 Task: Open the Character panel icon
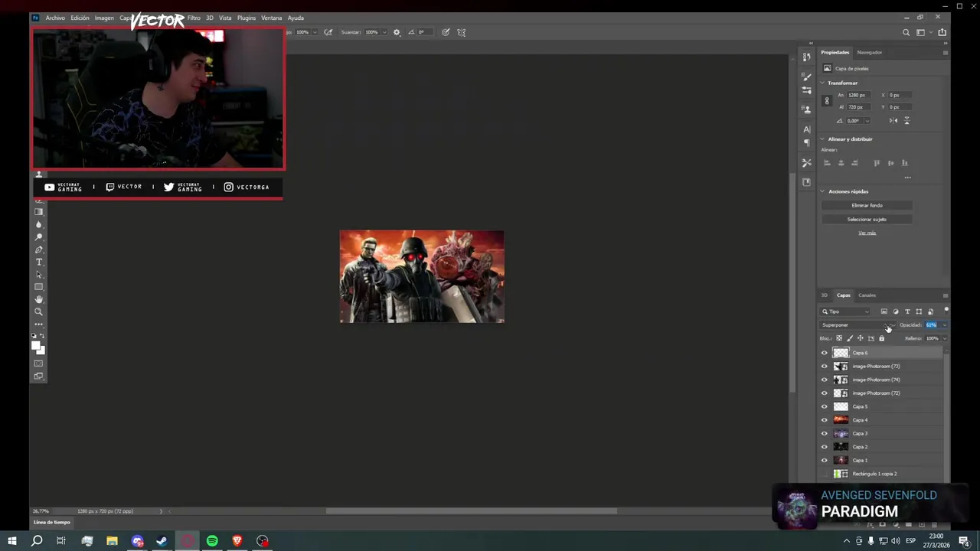[806, 129]
